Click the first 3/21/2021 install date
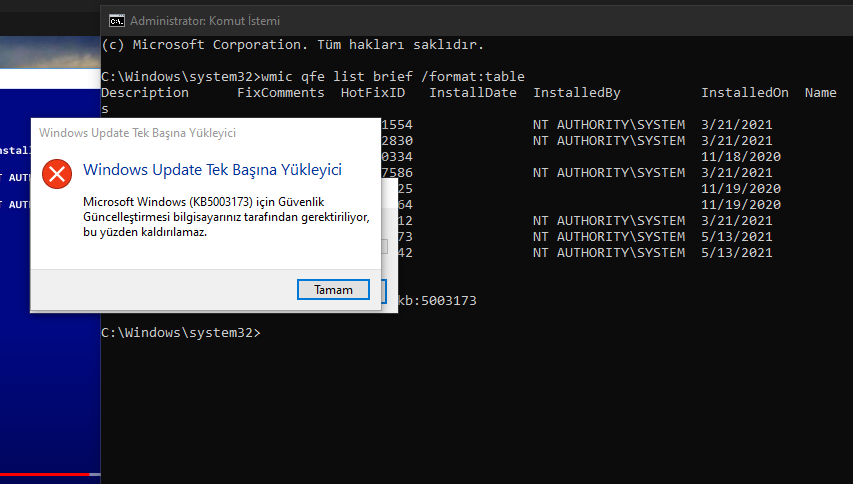Screen dimensions: 853x484 click(737, 125)
